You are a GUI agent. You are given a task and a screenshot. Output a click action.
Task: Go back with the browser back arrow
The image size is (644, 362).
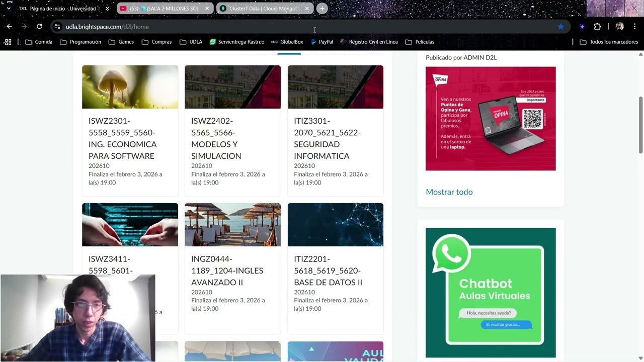click(9, 27)
